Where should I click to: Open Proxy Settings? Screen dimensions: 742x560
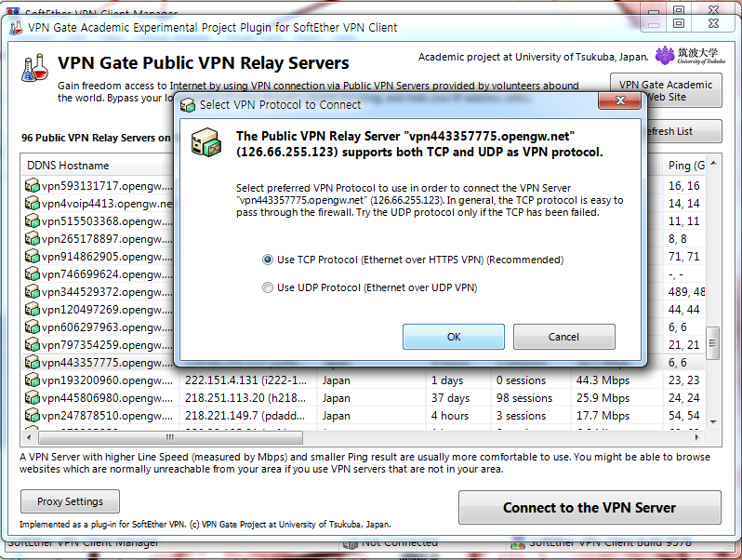pyautogui.click(x=70, y=501)
